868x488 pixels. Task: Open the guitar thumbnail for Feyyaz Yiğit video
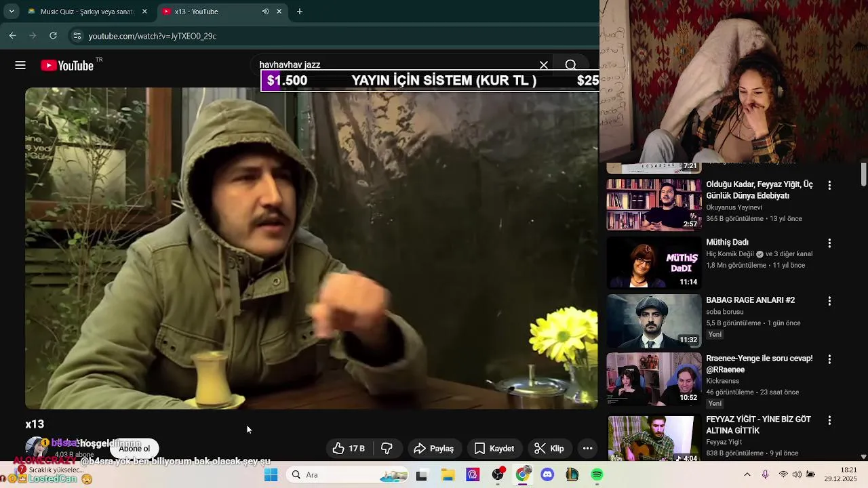coord(654,439)
